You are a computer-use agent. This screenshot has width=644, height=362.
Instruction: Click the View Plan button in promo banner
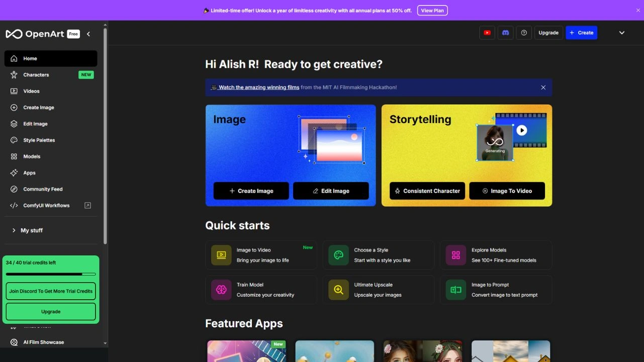pos(432,11)
